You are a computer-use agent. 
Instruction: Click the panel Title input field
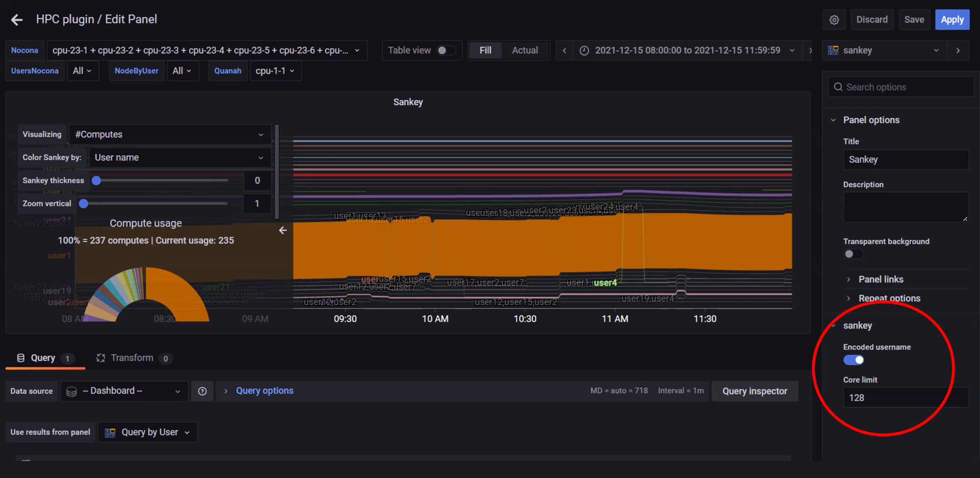906,160
